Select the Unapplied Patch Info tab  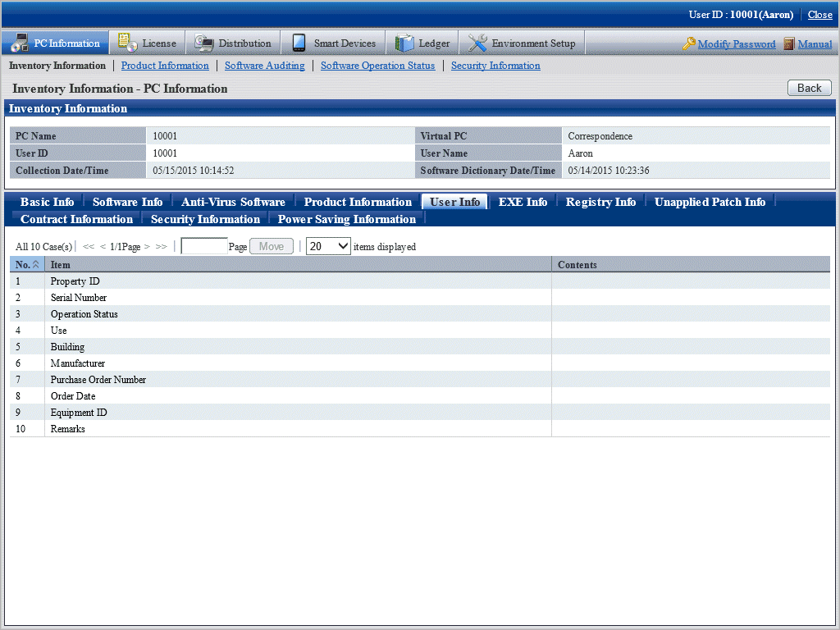[710, 202]
